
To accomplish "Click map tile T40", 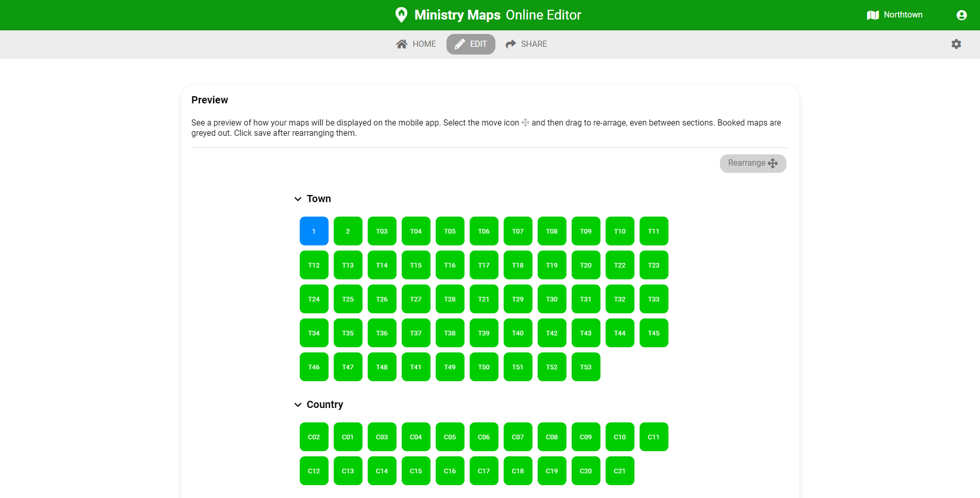I will 518,333.
